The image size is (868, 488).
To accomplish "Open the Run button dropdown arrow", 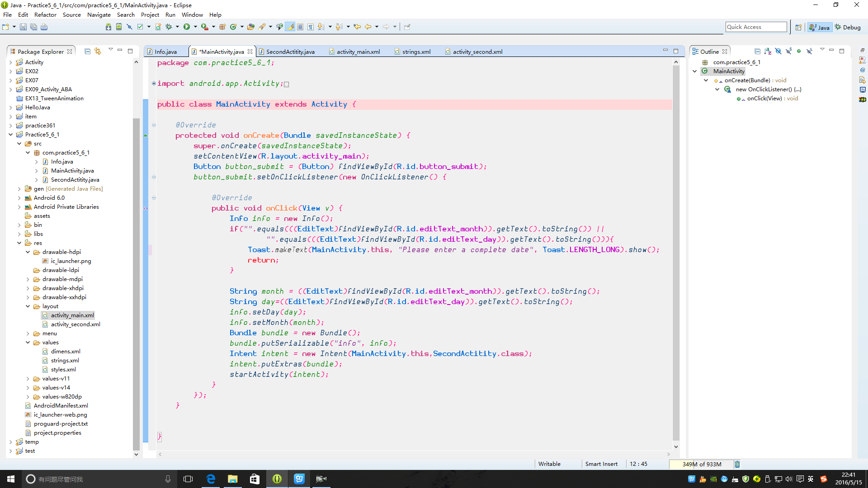I will tap(195, 27).
